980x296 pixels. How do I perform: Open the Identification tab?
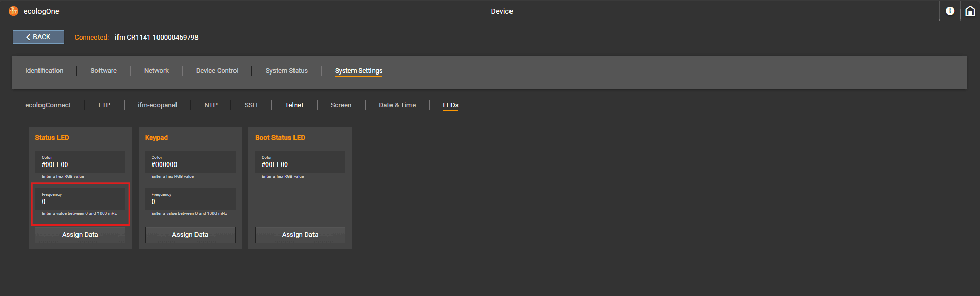click(x=44, y=71)
